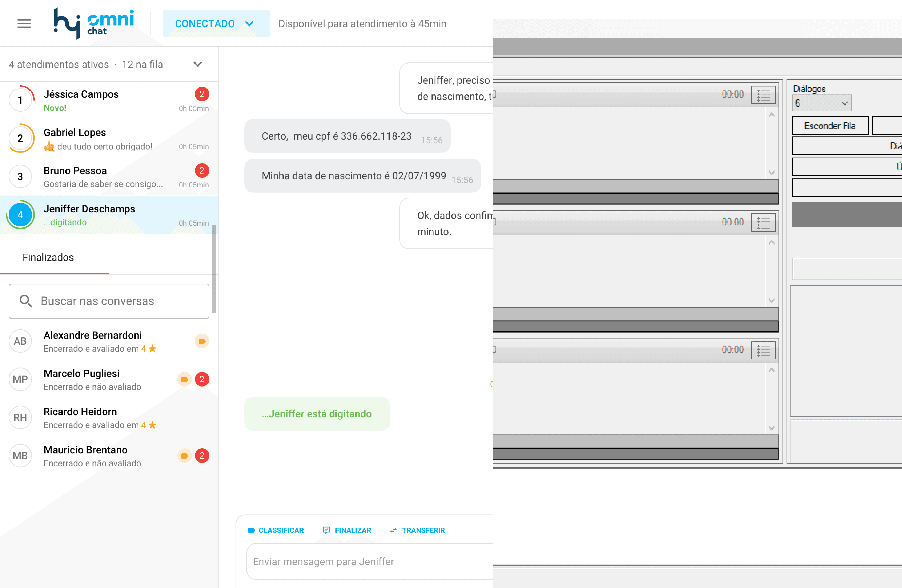Click the AB avatar for Alexandre Bernardoni
The image size is (902, 588).
click(x=20, y=341)
